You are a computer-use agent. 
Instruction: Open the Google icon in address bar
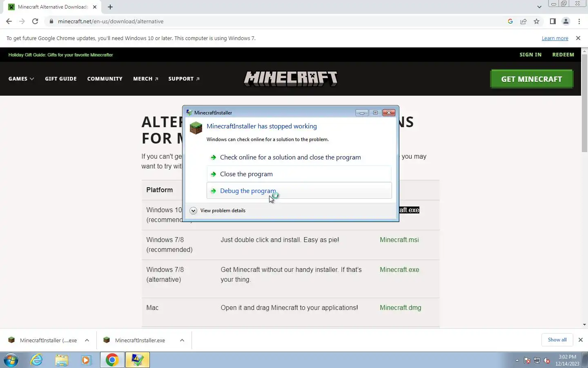tap(510, 21)
